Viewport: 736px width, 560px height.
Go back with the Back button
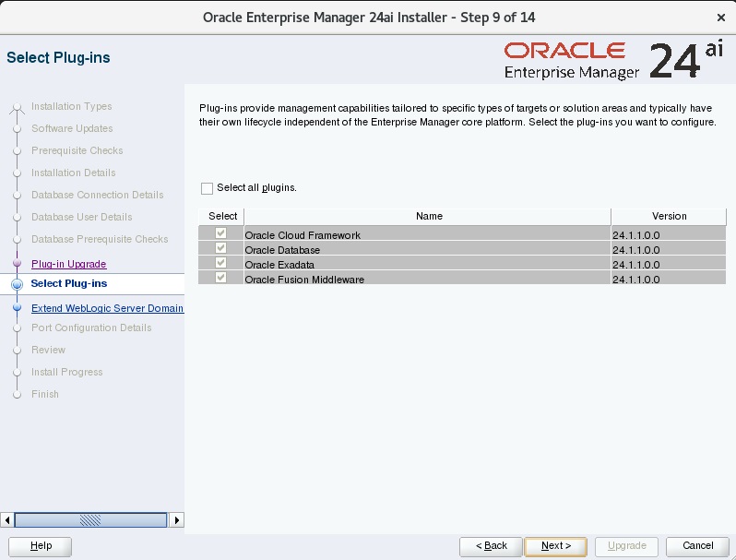(x=491, y=546)
